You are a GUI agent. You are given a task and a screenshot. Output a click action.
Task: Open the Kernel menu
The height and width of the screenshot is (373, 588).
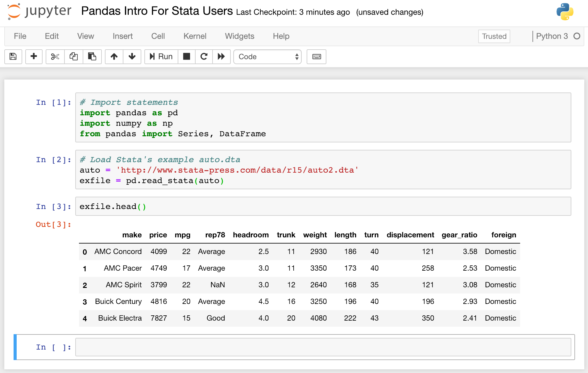(195, 36)
